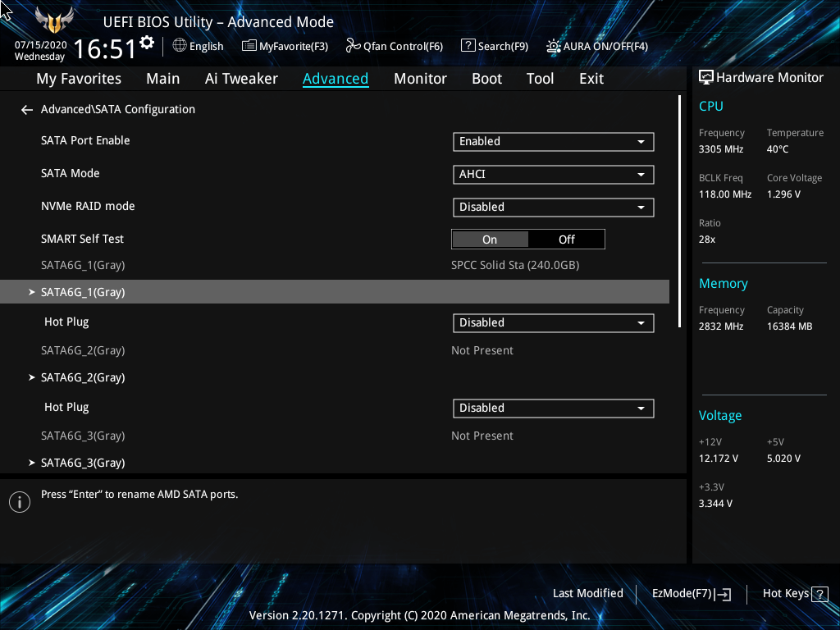The width and height of the screenshot is (840, 630).
Task: Click the Hardware Monitor display icon
Action: click(706, 78)
